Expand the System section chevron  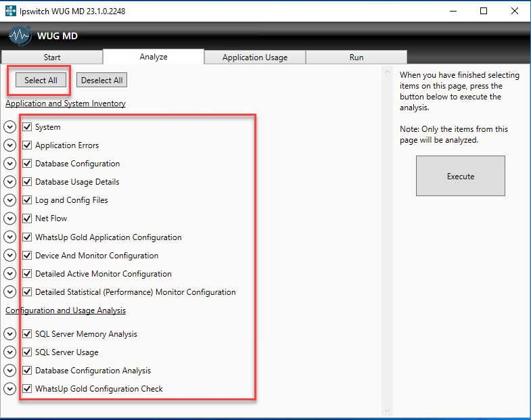click(9, 127)
